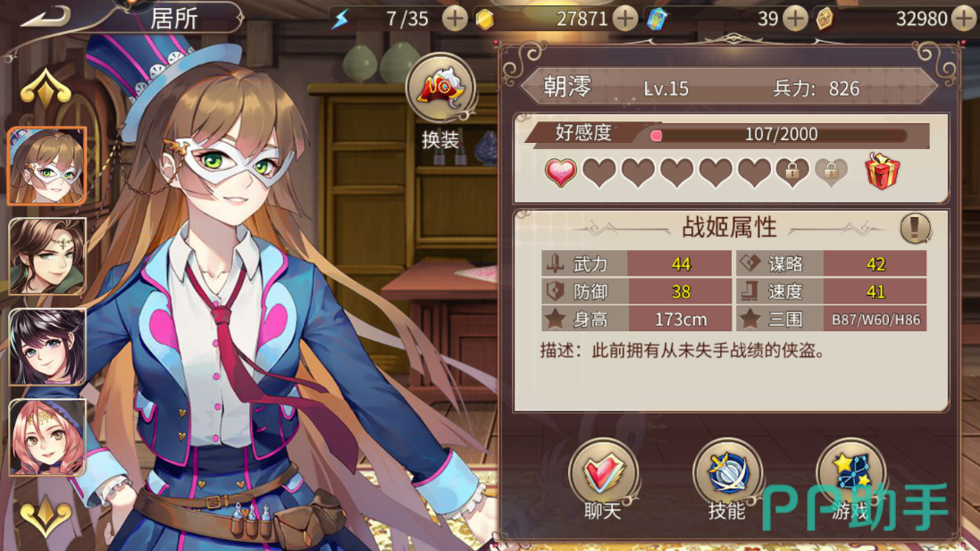Tap the first locked heart icon
The height and width of the screenshot is (551, 980).
click(x=792, y=171)
